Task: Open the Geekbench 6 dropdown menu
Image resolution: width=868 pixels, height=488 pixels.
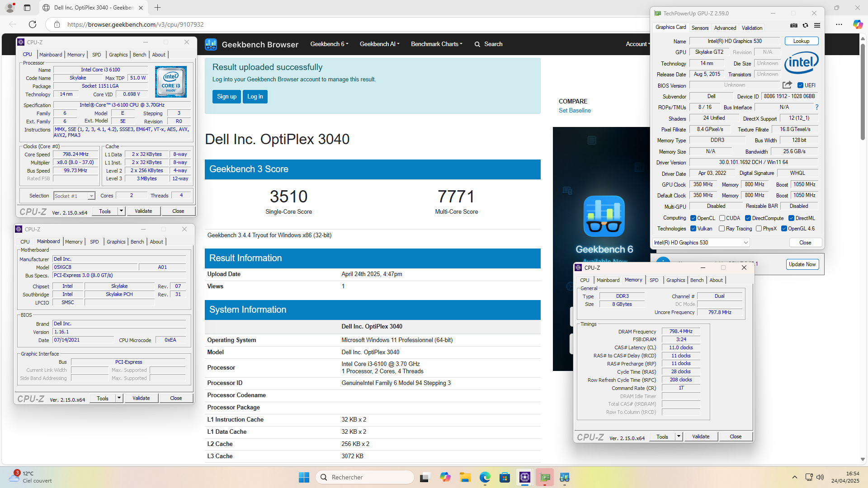Action: pos(329,44)
